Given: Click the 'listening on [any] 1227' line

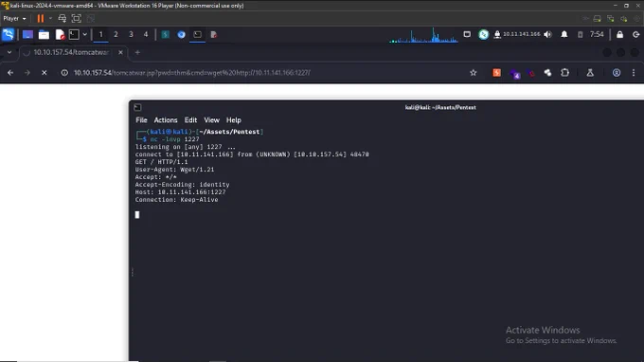Looking at the screenshot, I should (x=186, y=147).
